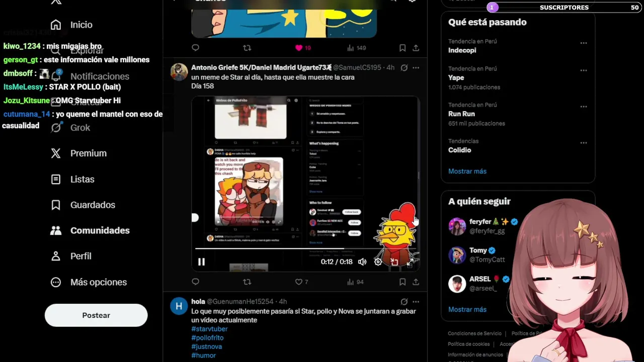
Task: Open the #pollofrito hashtag
Action: [207, 338]
